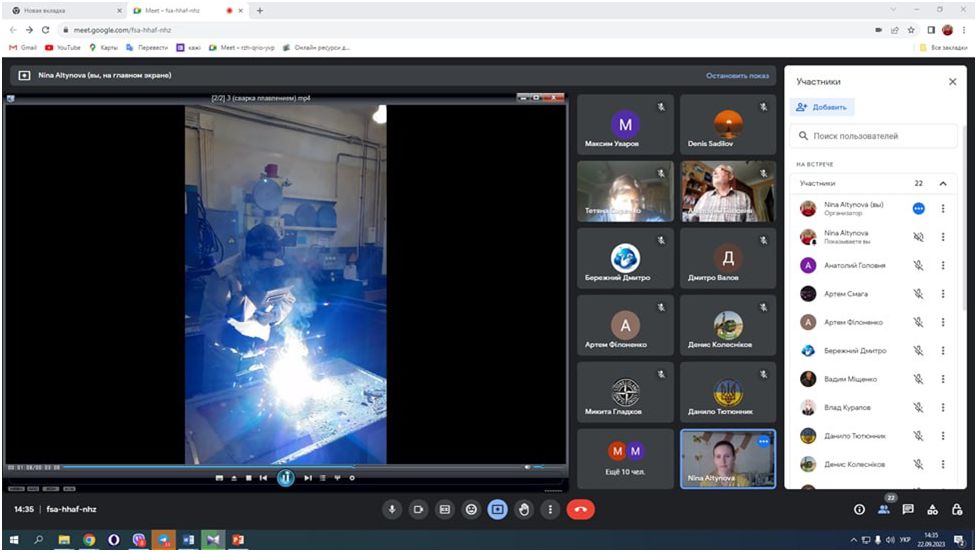Collapse the Участники 22 list
The width and height of the screenshot is (977, 552).
(x=943, y=183)
